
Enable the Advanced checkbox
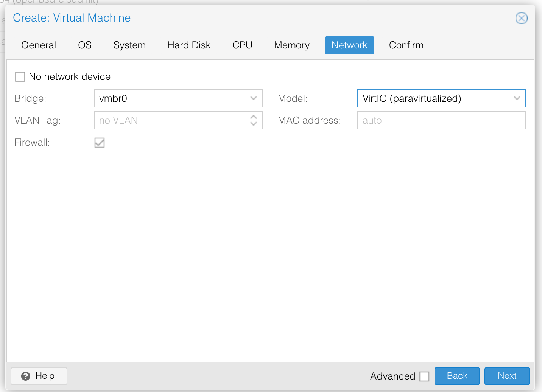pos(424,376)
